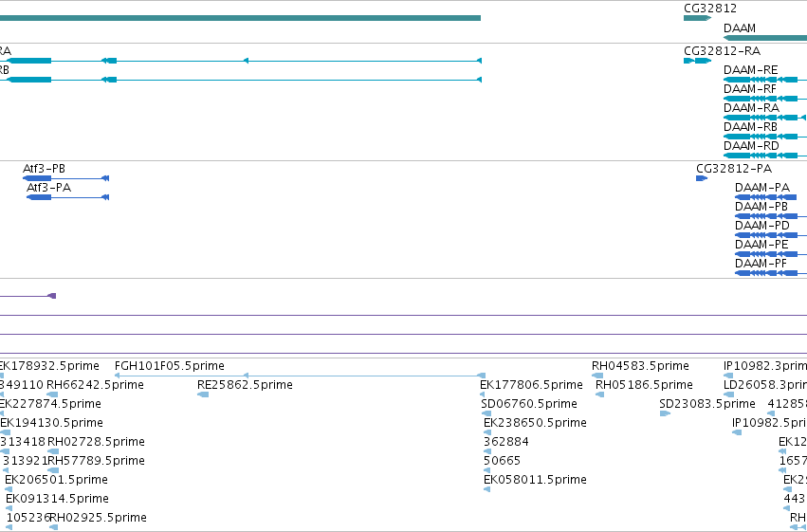This screenshot has height=532, width=807.
Task: Select the CG32812-PA protein arrow
Action: pos(702,178)
